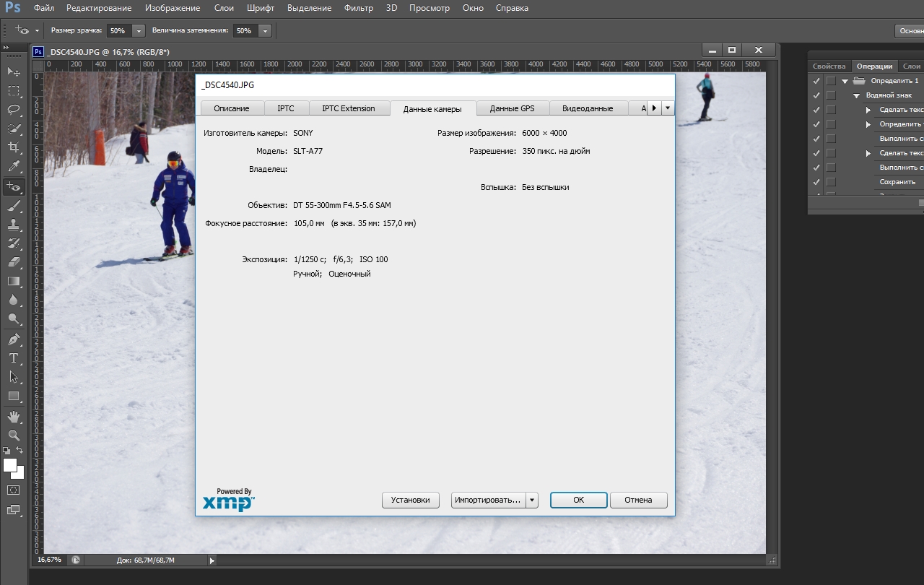Collapse the Водяной знак action
Viewport: 924px width, 585px height.
pyautogui.click(x=857, y=95)
